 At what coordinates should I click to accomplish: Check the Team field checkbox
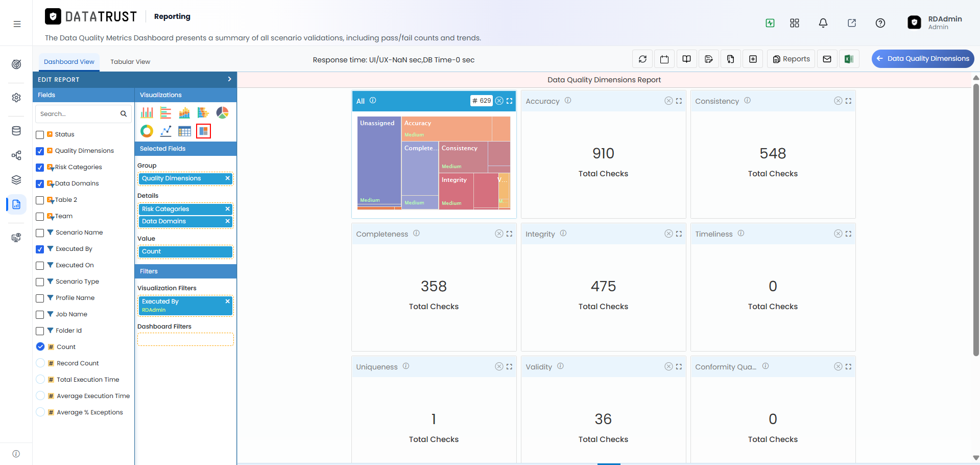[x=40, y=217]
